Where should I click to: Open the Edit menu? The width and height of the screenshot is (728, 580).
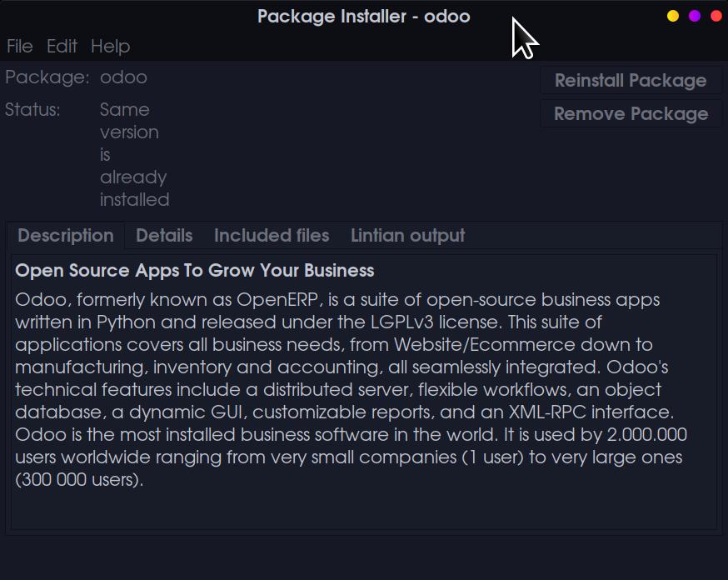coord(62,46)
